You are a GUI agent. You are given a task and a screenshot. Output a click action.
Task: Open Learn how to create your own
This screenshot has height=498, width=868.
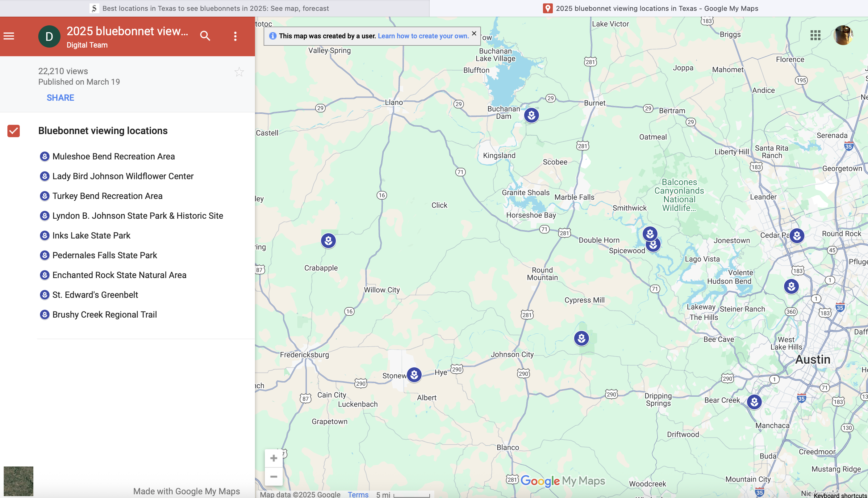(x=423, y=36)
